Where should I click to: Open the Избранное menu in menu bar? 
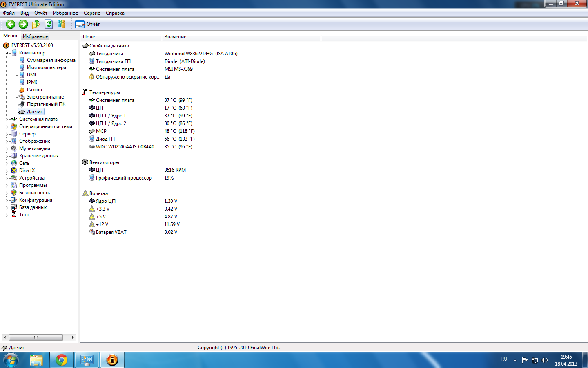(65, 13)
